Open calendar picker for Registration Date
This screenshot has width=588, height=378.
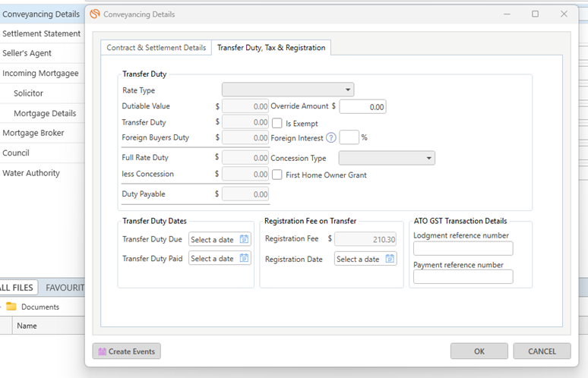coord(390,259)
